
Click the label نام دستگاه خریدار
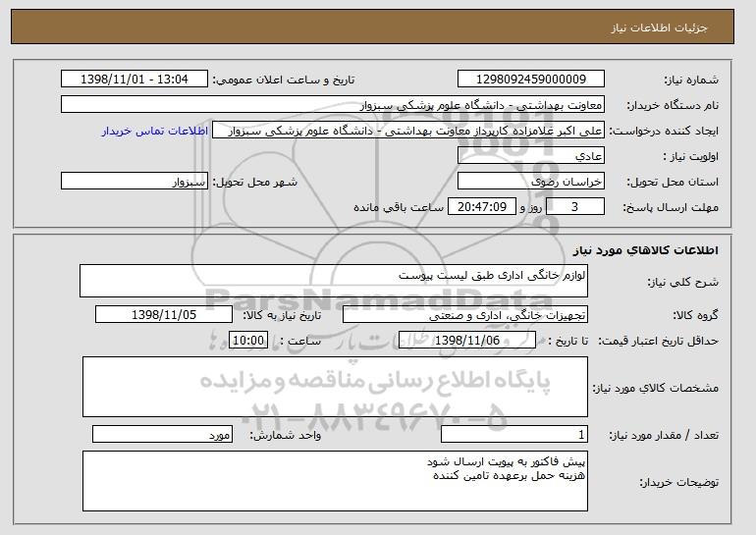pos(673,105)
